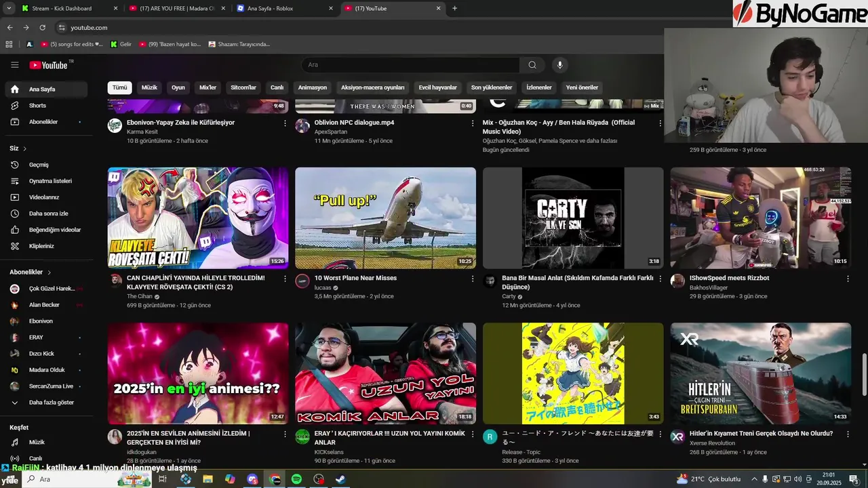
Task: Go to Ana Sayfa in sidebar
Action: tap(46, 89)
